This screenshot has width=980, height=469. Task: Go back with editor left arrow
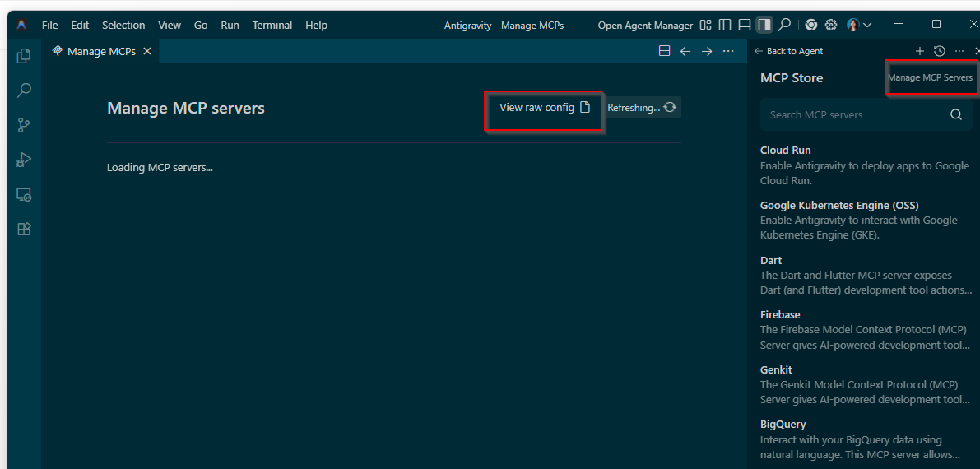(x=685, y=51)
